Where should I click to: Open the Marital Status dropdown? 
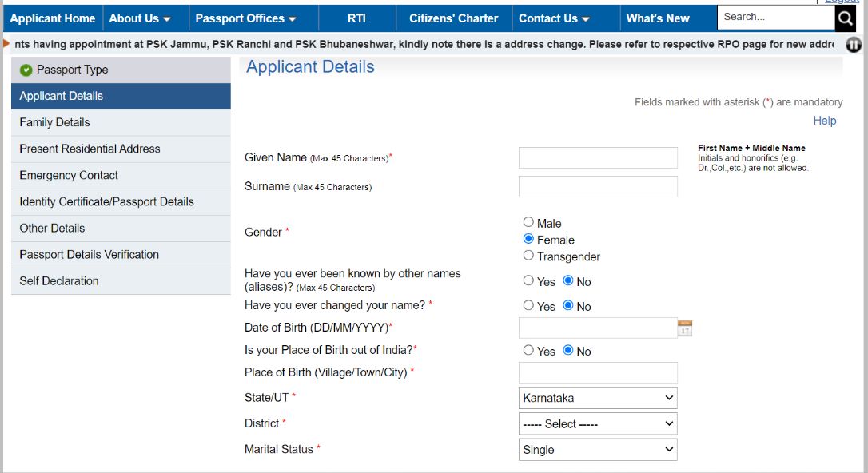coord(597,449)
